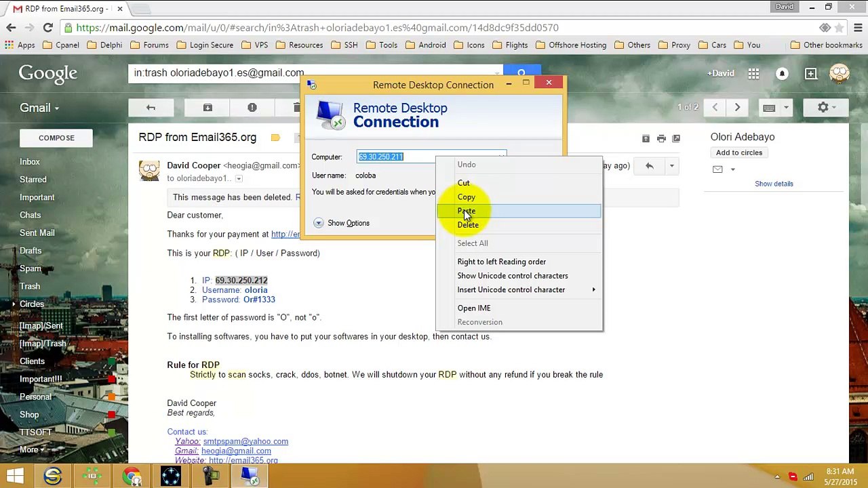Expand Show Options in Remote Desktop dialog
Image resolution: width=868 pixels, height=488 pixels.
tap(342, 223)
